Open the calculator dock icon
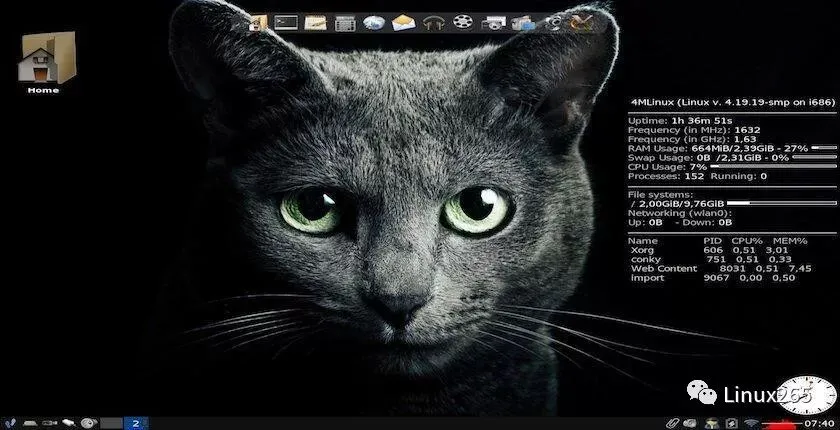Screen dimensions: 840x430 (345, 23)
